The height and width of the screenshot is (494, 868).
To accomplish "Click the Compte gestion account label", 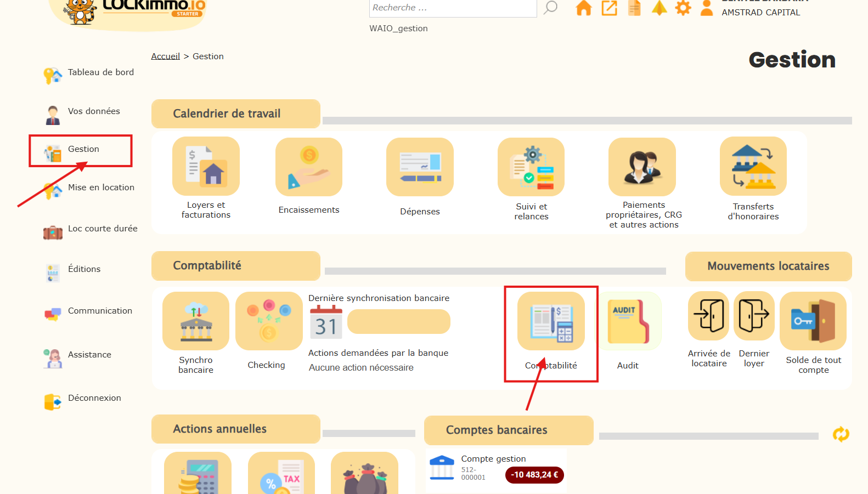I will click(x=493, y=459).
